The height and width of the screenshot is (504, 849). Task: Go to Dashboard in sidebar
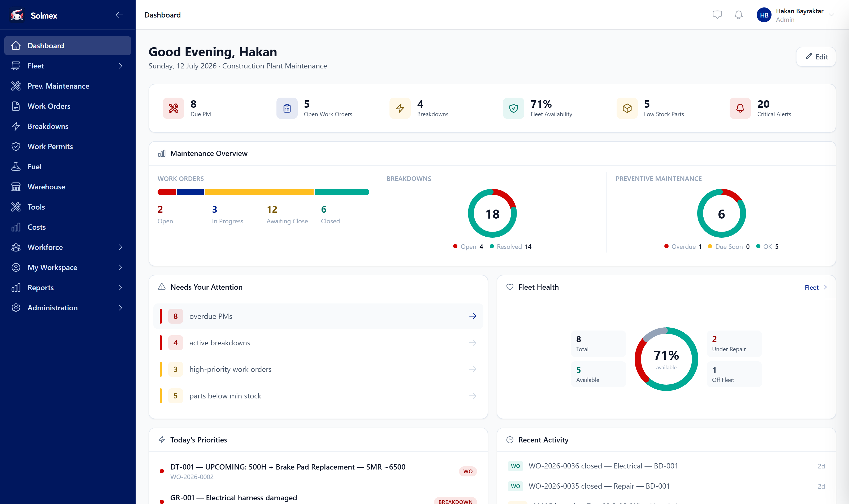click(x=67, y=46)
